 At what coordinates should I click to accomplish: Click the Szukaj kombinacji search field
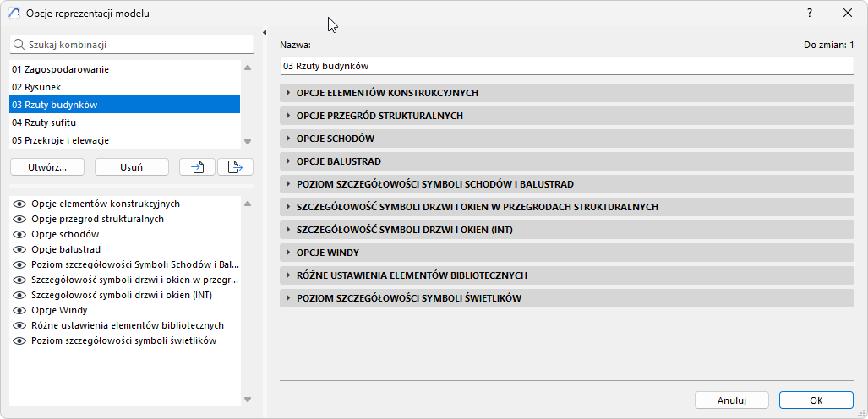132,44
